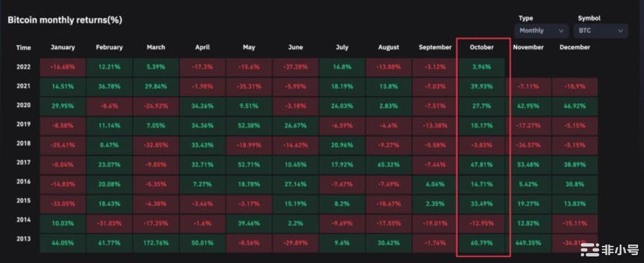Click the November 2013 cell showing 449.35%
The width and height of the screenshot is (644, 263).
(529, 243)
